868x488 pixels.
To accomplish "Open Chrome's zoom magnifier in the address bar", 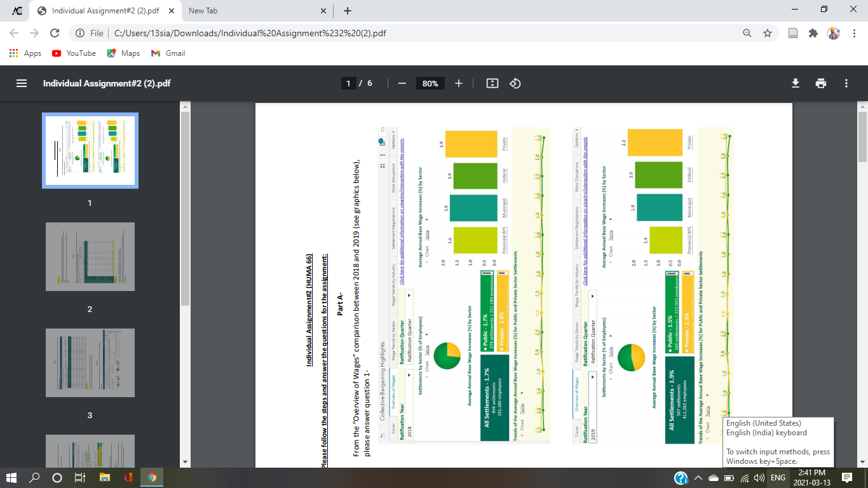I will coord(748,33).
